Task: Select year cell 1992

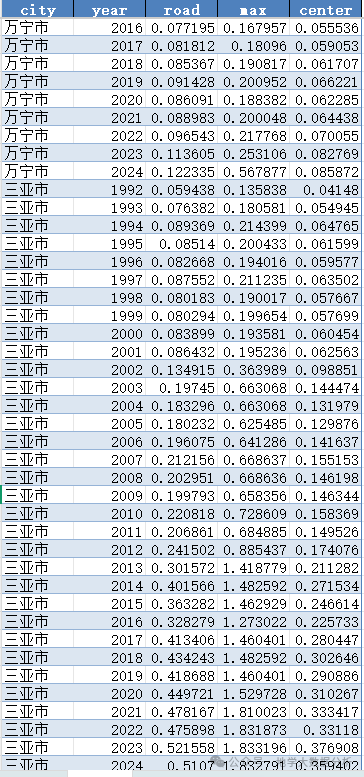Action: click(109, 190)
